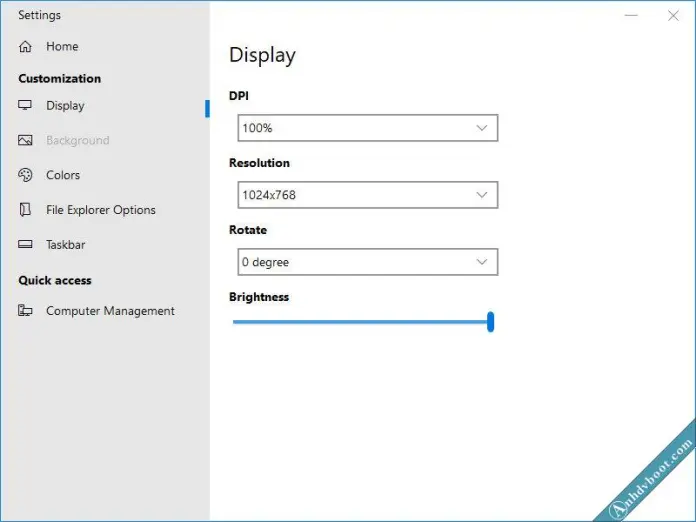Screen dimensions: 696x522
Task: Open the Taskbar settings page
Action: coord(66,245)
